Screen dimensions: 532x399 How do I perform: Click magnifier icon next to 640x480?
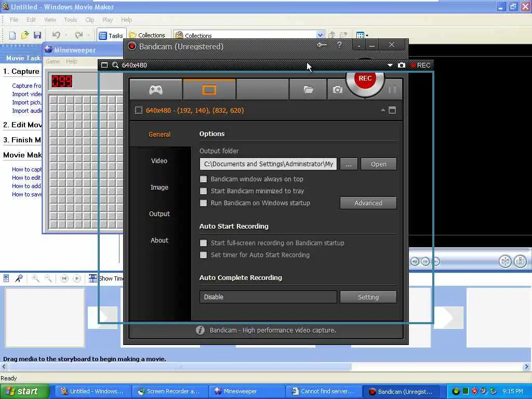tap(115, 65)
